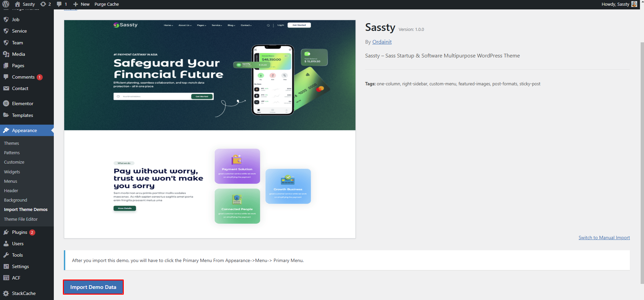Open the Themes submenu item
This screenshot has height=300, width=644.
point(11,143)
